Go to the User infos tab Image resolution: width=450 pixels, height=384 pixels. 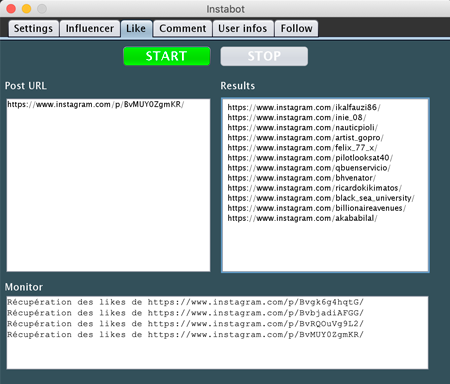(243, 29)
